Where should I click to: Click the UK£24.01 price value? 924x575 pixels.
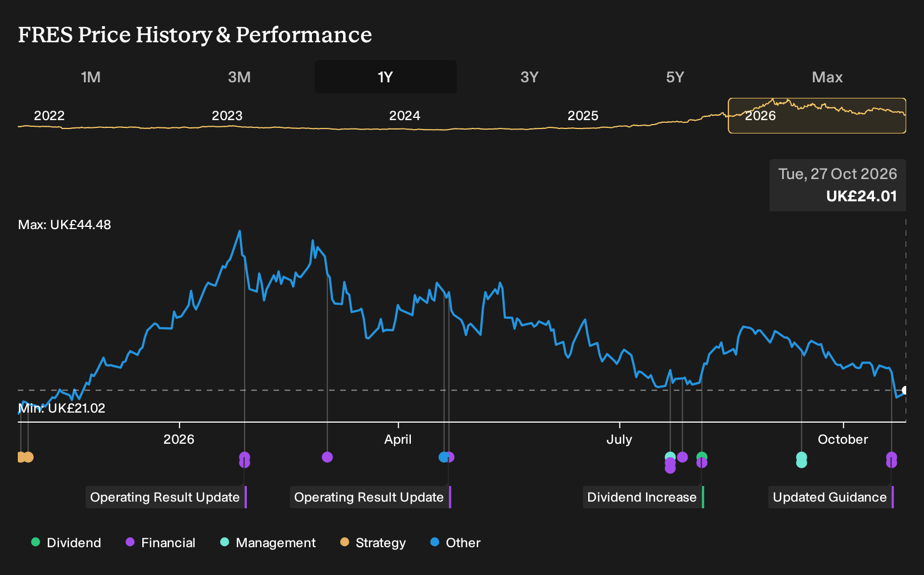click(862, 196)
